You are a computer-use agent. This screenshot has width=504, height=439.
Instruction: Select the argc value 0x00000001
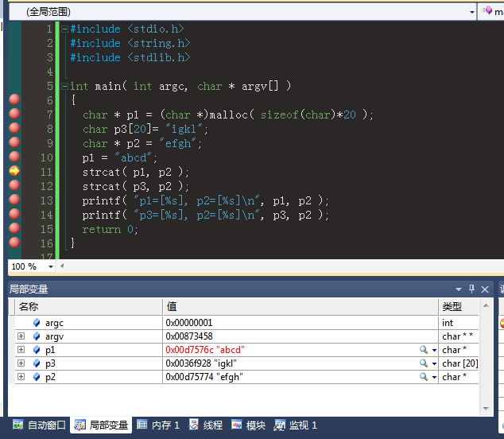coord(189,323)
